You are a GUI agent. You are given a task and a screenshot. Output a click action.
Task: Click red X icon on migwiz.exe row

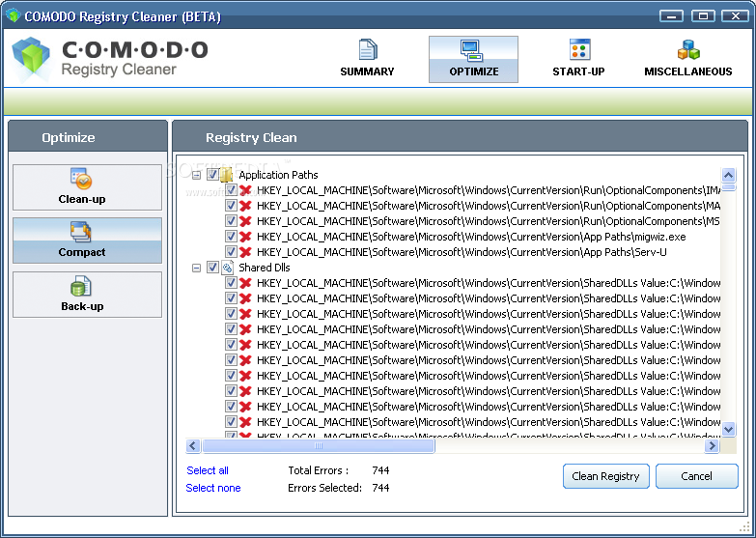pyautogui.click(x=245, y=237)
